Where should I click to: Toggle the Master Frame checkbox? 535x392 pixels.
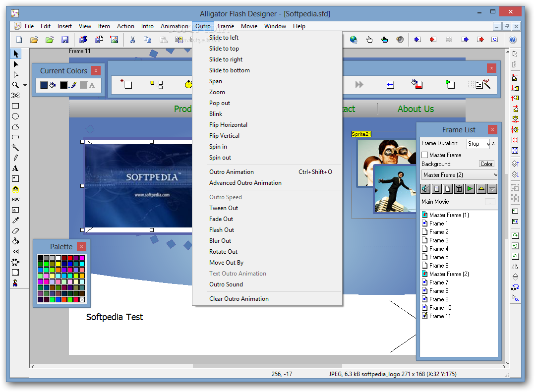(x=425, y=155)
